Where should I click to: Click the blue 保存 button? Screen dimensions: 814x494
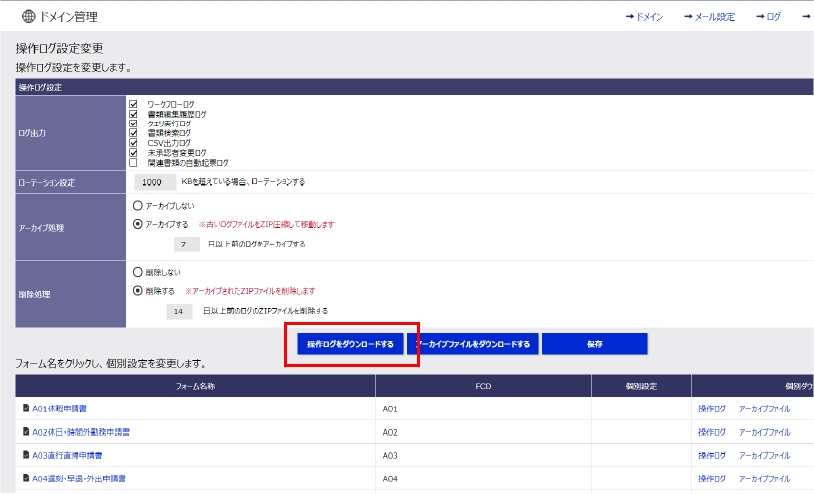594,344
